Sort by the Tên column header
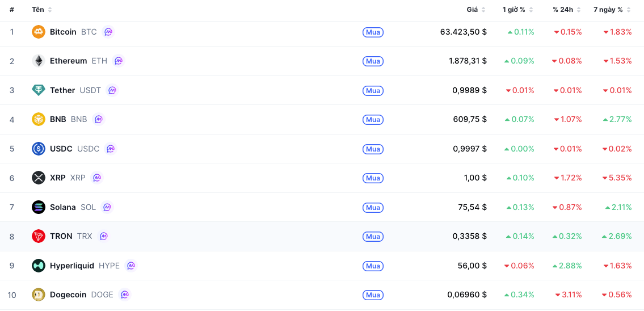Image resolution: width=644 pixels, height=311 pixels. [42, 10]
